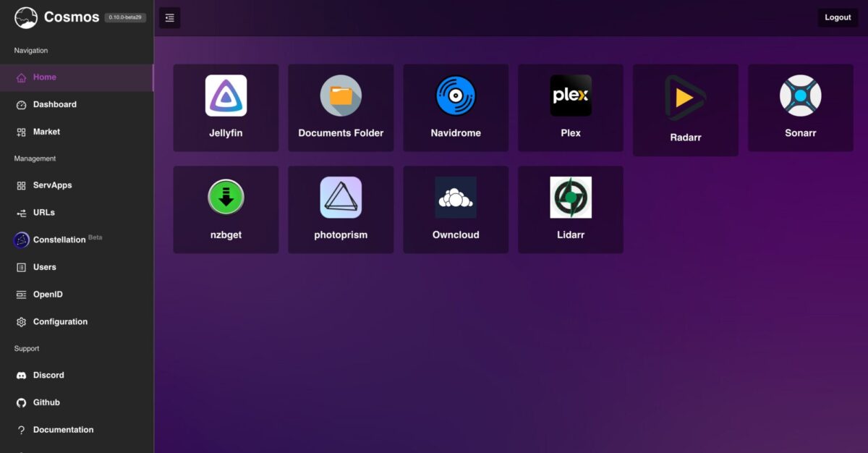Screen dimensions: 868x453
Task: Collapse the sidebar with the menu toggle
Action: click(169, 18)
